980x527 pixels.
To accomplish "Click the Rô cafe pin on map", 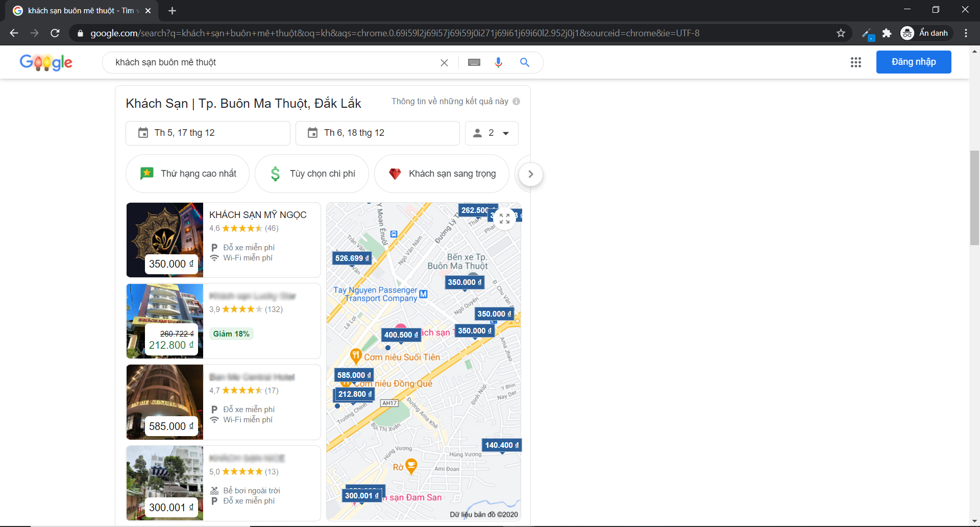I will 411,466.
